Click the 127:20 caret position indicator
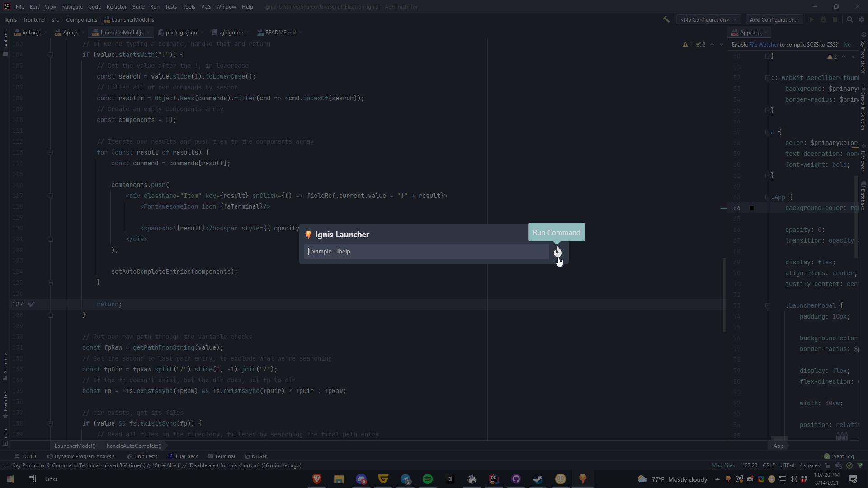 point(750,465)
